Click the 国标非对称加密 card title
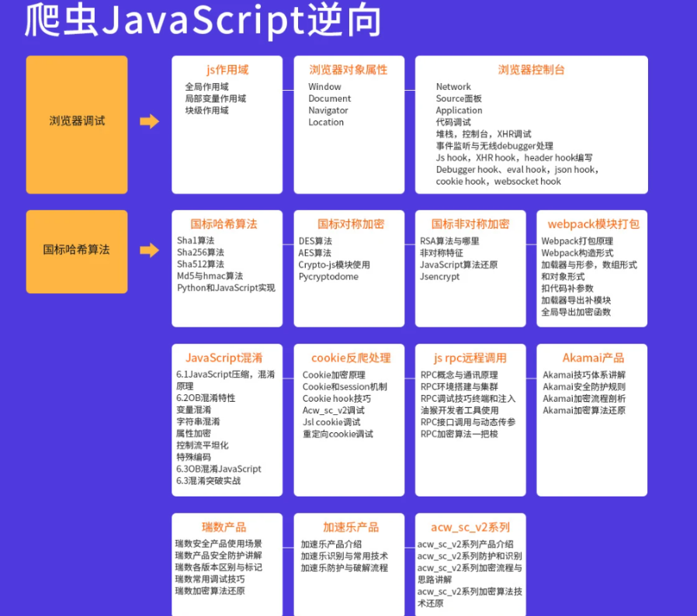 [x=470, y=224]
